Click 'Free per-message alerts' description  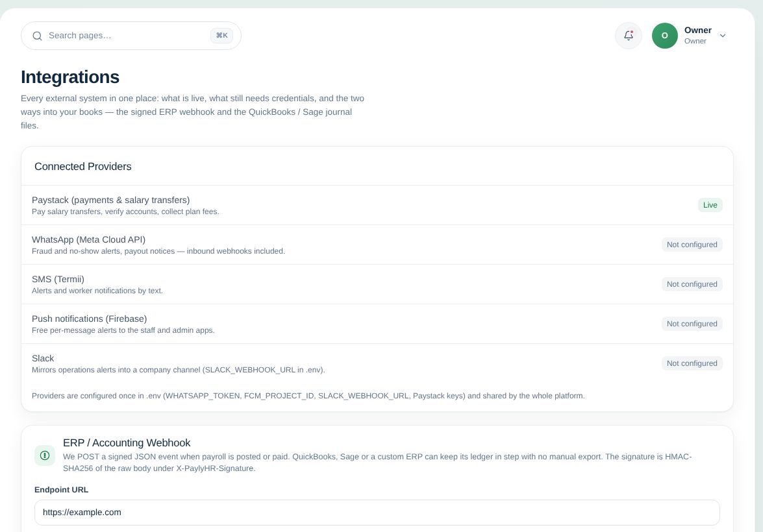pos(123,330)
